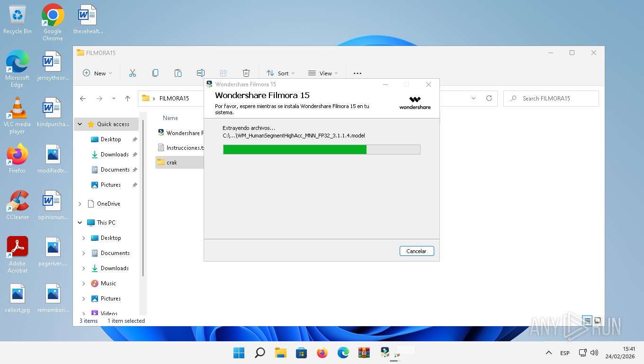Go up one folder level

point(127,99)
